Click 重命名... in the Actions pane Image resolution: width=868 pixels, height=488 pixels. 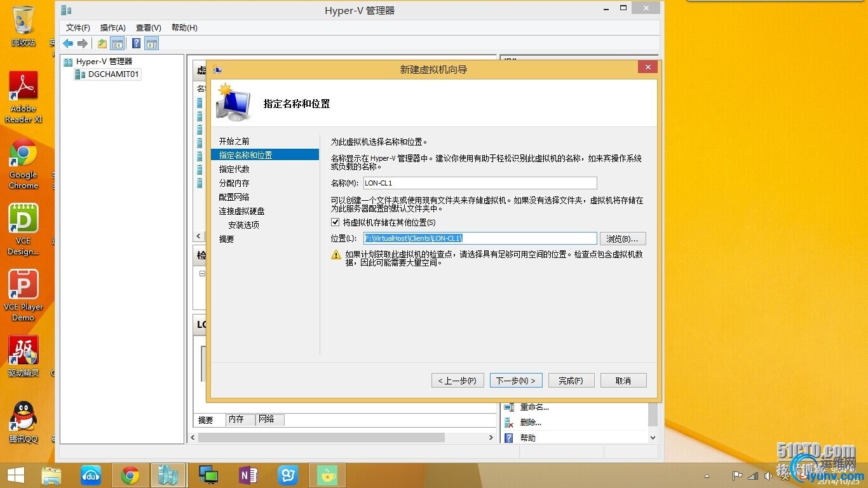click(x=534, y=407)
